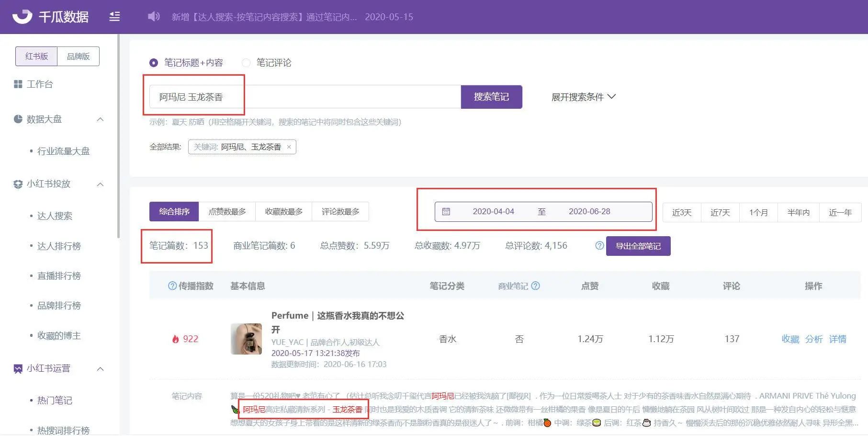868x436 pixels.
Task: Open 达人搜索 in sidebar
Action: (x=55, y=216)
